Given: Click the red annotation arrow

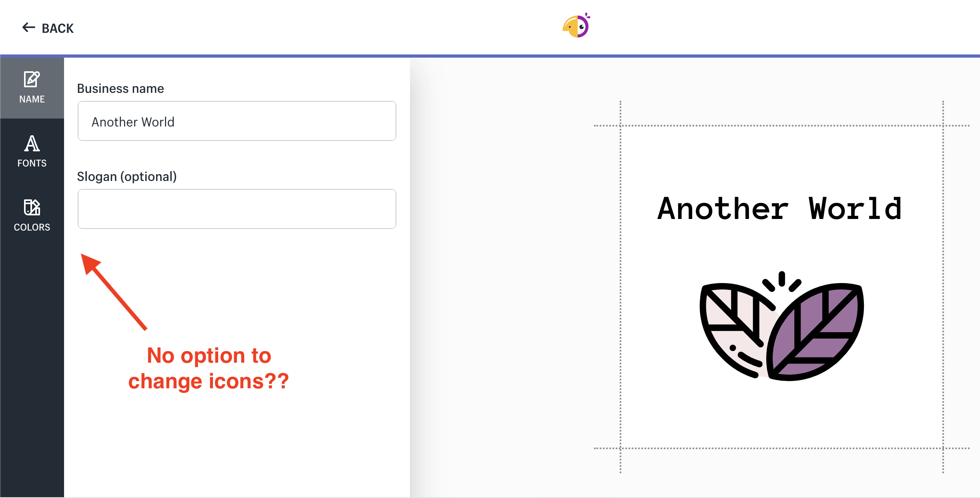Looking at the screenshot, I should click(x=114, y=292).
